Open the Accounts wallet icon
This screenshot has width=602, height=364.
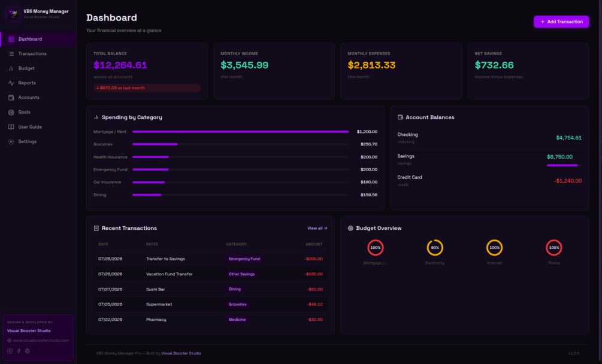point(11,98)
